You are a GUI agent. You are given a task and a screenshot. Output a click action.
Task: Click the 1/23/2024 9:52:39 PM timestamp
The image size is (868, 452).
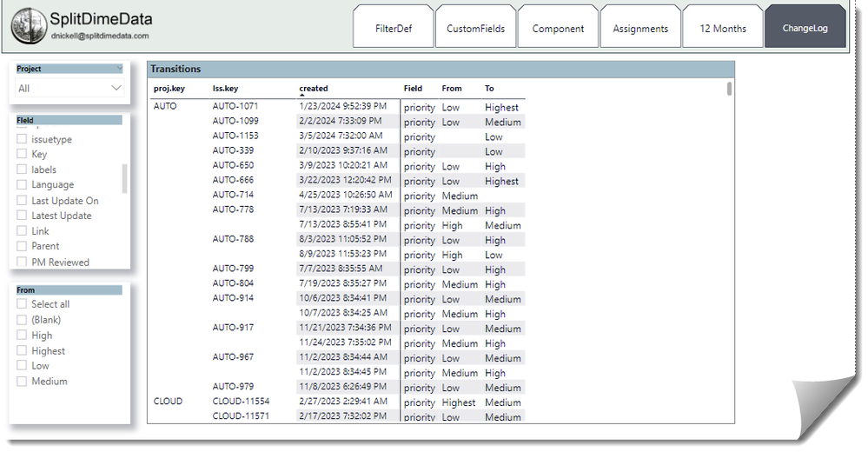coord(342,106)
